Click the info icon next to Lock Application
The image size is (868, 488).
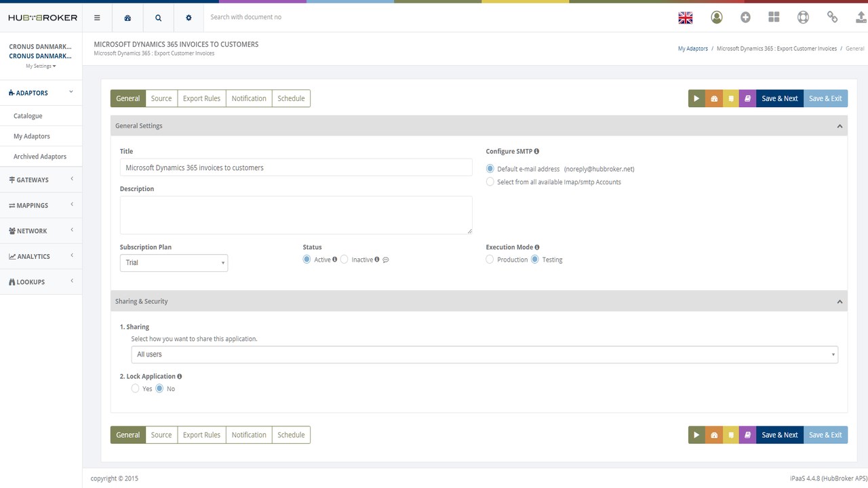point(180,376)
